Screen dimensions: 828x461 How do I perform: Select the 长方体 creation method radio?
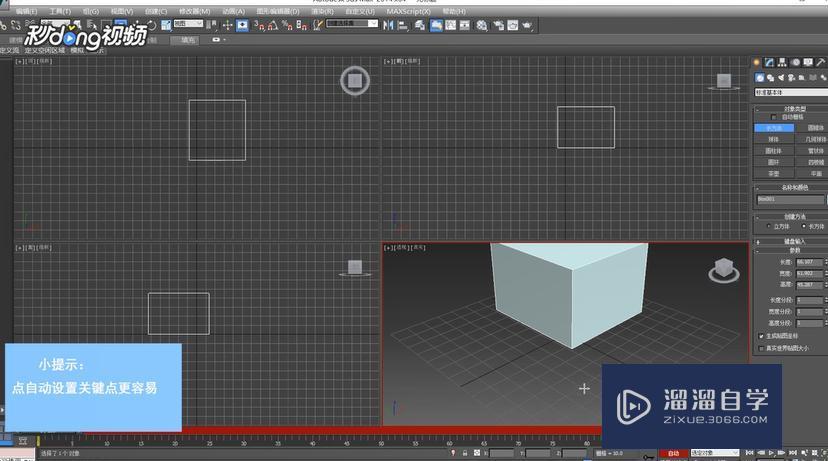click(804, 226)
